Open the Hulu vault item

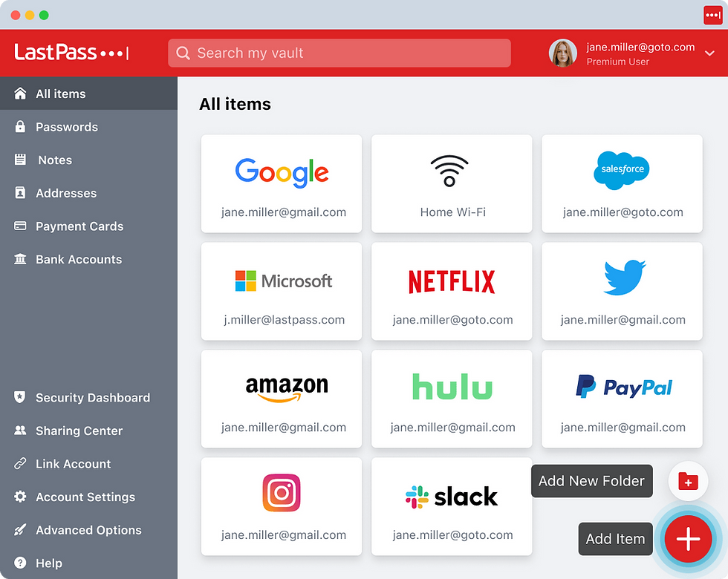452,399
